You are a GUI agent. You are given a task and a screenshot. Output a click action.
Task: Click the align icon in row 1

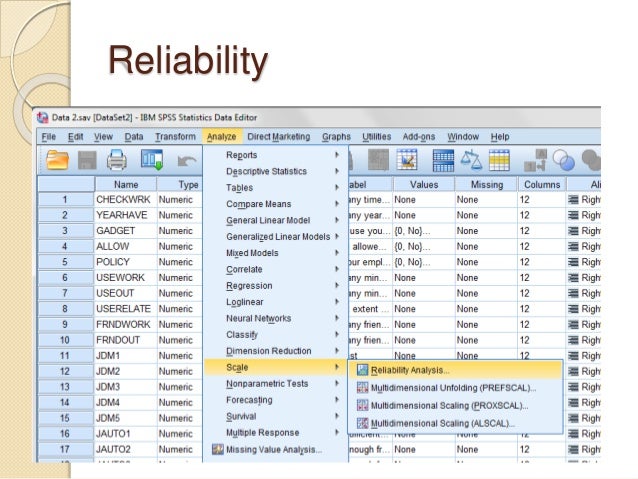(573, 200)
